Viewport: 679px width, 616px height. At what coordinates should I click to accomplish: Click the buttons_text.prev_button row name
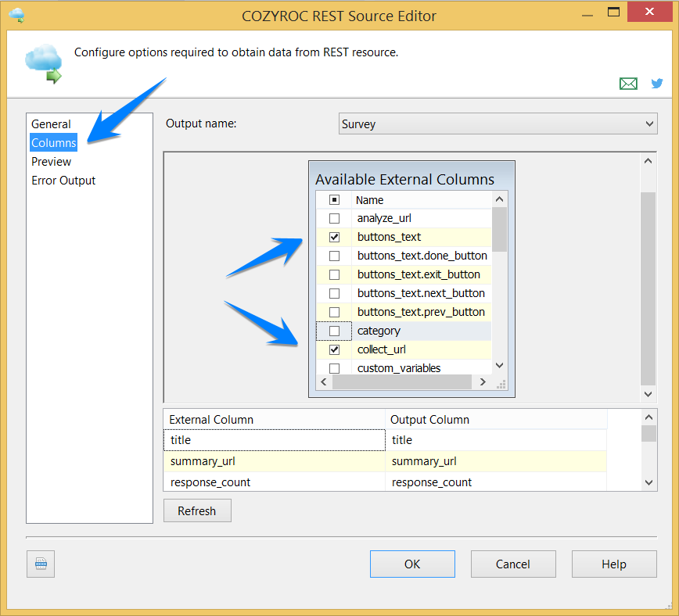point(421,312)
